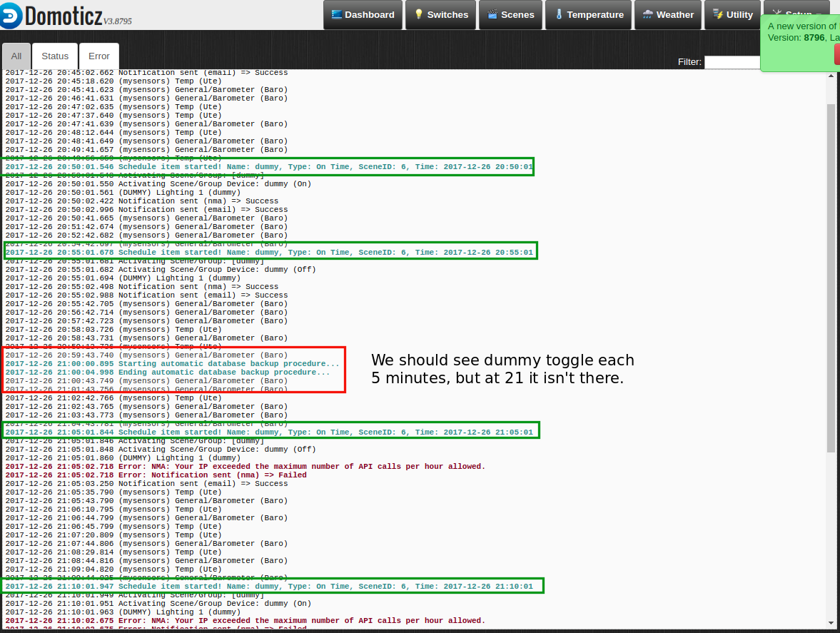840x633 pixels.
Task: Open Dashboard via its monitor icon
Action: (x=336, y=15)
